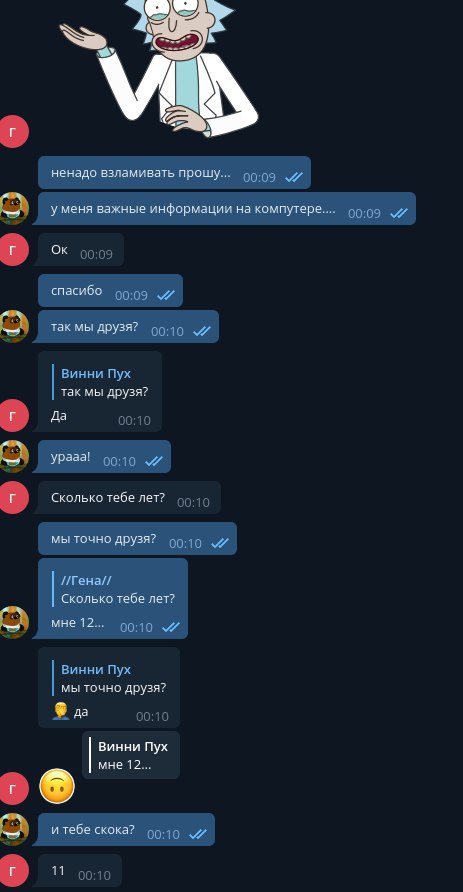The image size is (463, 892).
Task: Jump to quoted 'Винни Пух так мы друзя?' reply
Action: tap(101, 383)
